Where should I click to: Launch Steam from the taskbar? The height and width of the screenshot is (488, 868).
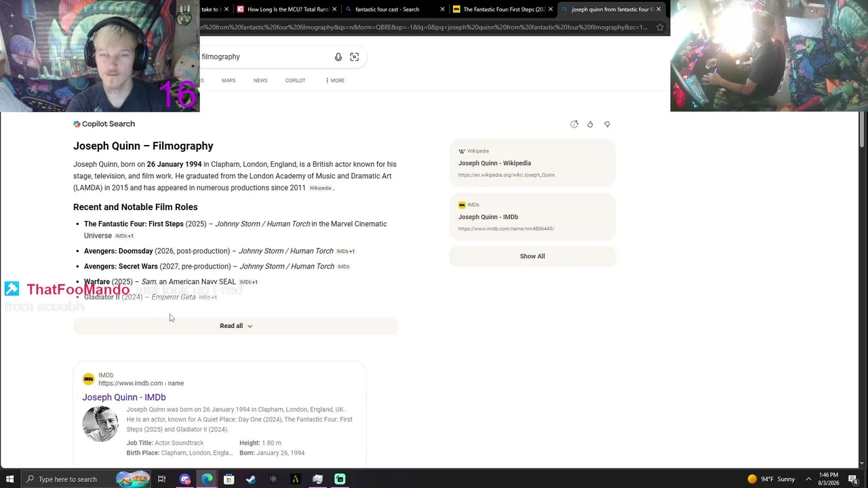tap(251, 479)
